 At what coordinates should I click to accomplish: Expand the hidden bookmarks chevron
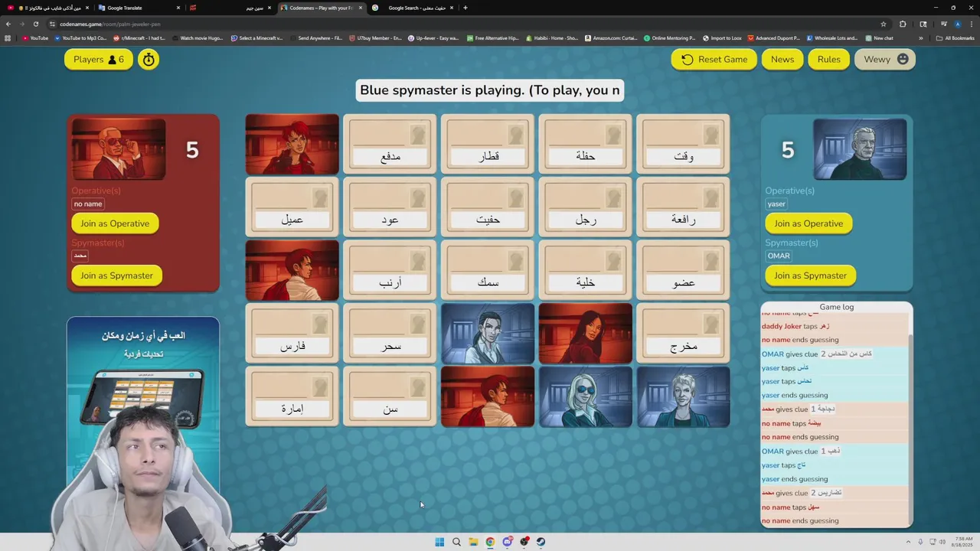tap(921, 37)
